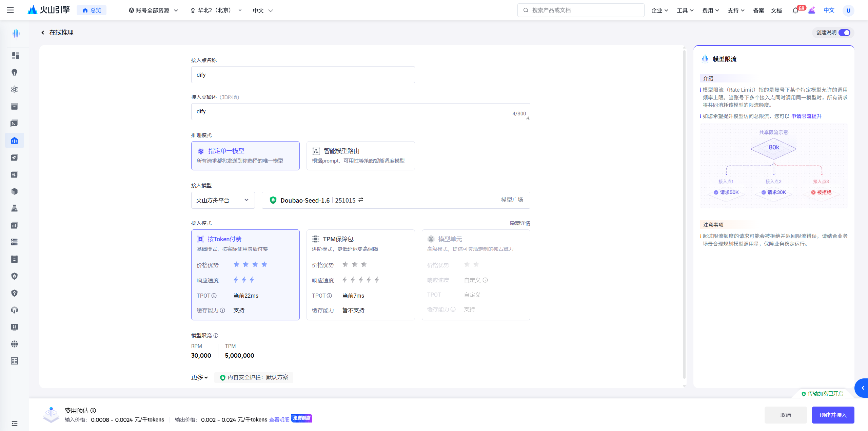Click the user avatar icon

tap(848, 11)
